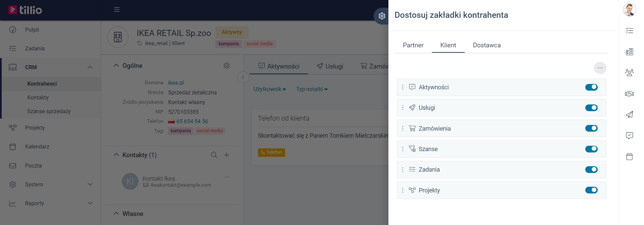The image size is (644, 225).
Task: Click the yellow Telefon note tag
Action: click(x=271, y=152)
